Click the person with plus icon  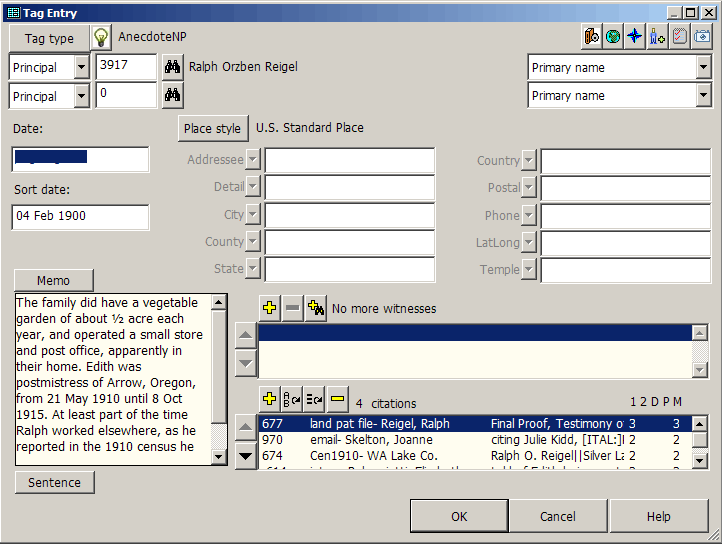pos(657,36)
